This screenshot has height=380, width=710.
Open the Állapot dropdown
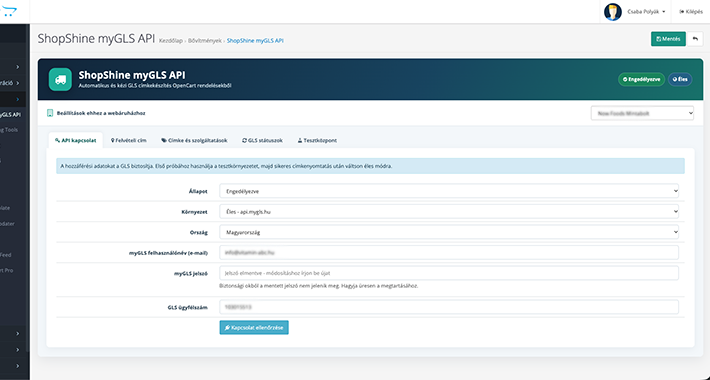(449, 191)
